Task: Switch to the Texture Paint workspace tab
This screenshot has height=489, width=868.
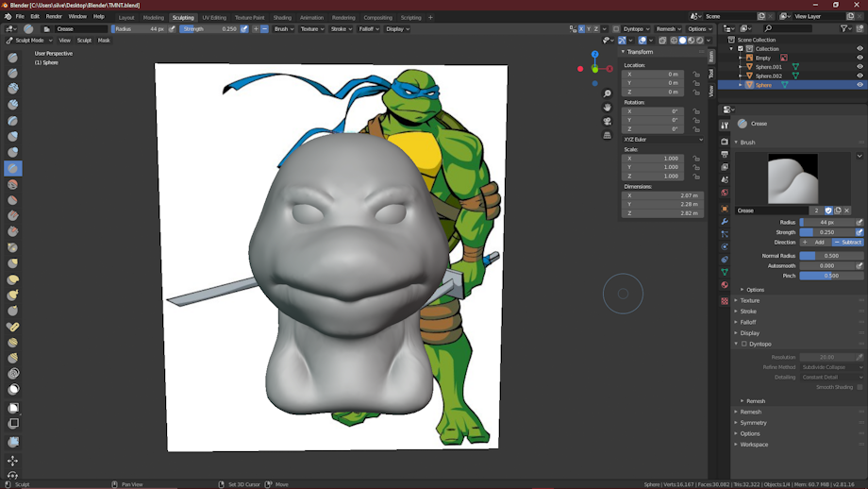Action: click(x=249, y=17)
